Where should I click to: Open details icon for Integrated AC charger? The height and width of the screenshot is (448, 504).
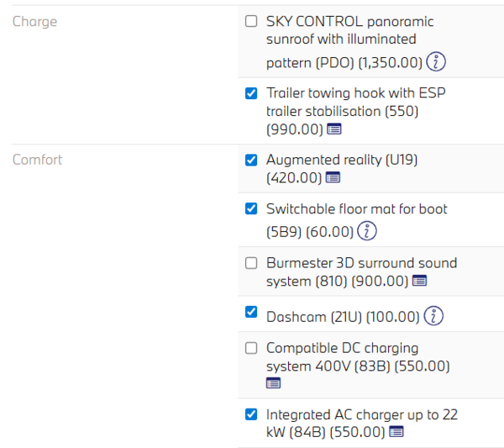click(396, 432)
